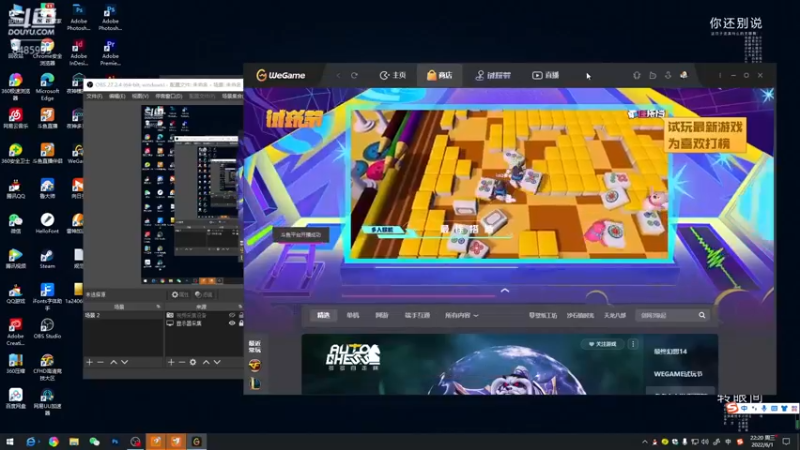The image size is (800, 450).
Task: Open OBS Studio desktop shortcut
Action: click(x=47, y=329)
